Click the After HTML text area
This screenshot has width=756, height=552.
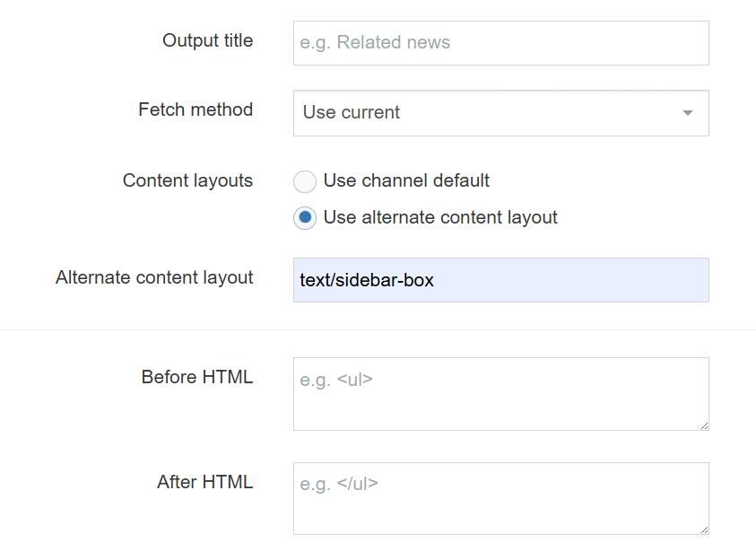tap(500, 498)
